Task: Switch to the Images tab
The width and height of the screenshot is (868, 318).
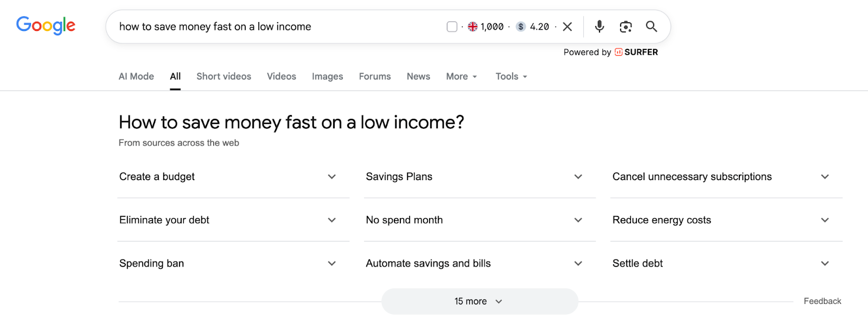Action: 327,76
